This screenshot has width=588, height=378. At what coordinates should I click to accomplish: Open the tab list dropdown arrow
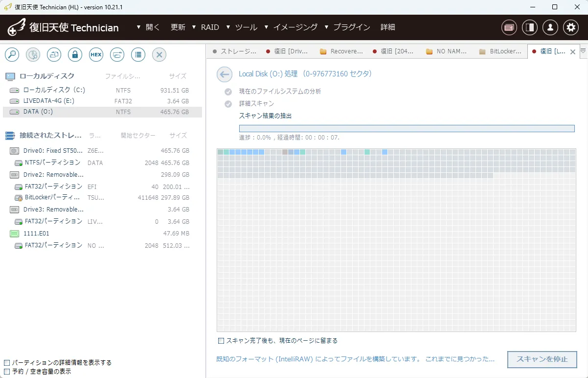coord(583,51)
